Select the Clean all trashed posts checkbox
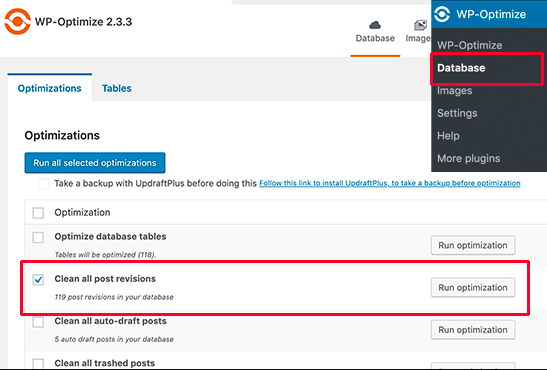 tap(38, 363)
